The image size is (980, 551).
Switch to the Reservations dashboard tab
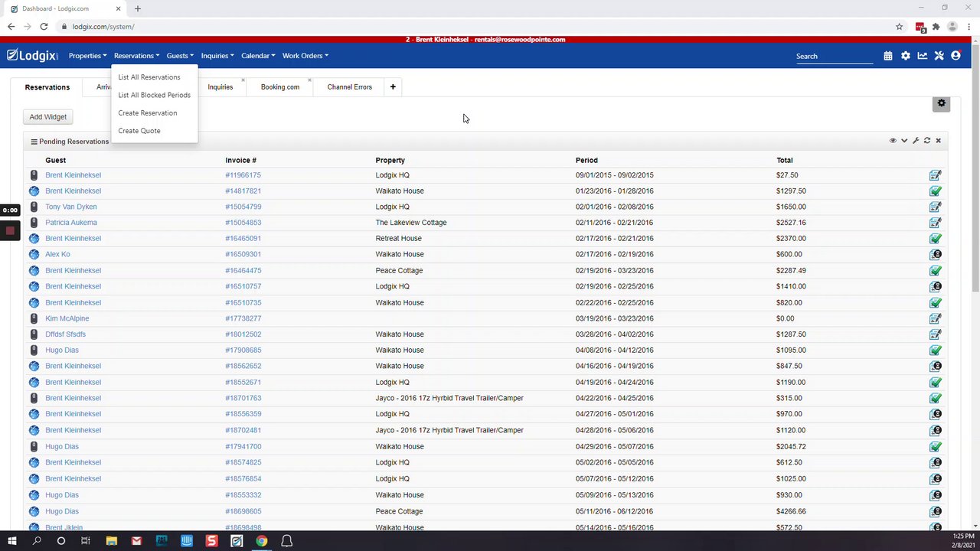pos(47,87)
